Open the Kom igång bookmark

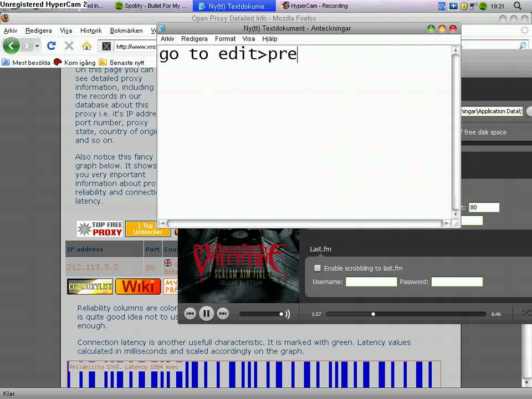pos(75,63)
